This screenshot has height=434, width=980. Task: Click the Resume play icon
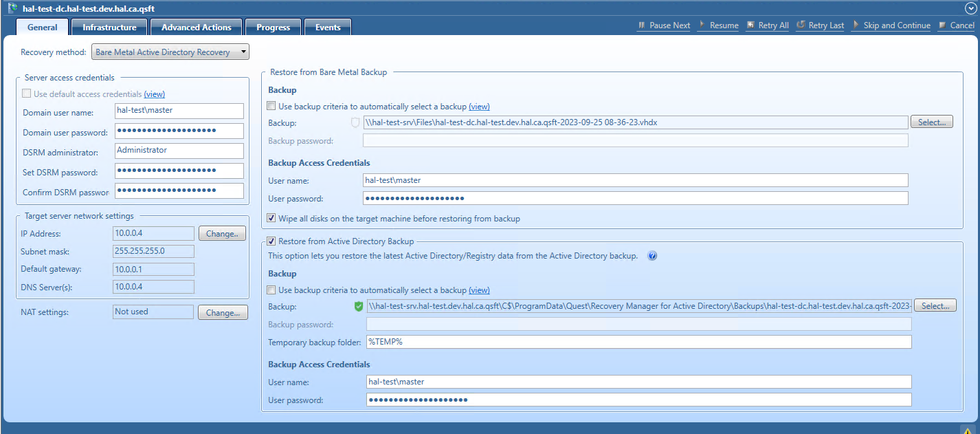coord(702,25)
